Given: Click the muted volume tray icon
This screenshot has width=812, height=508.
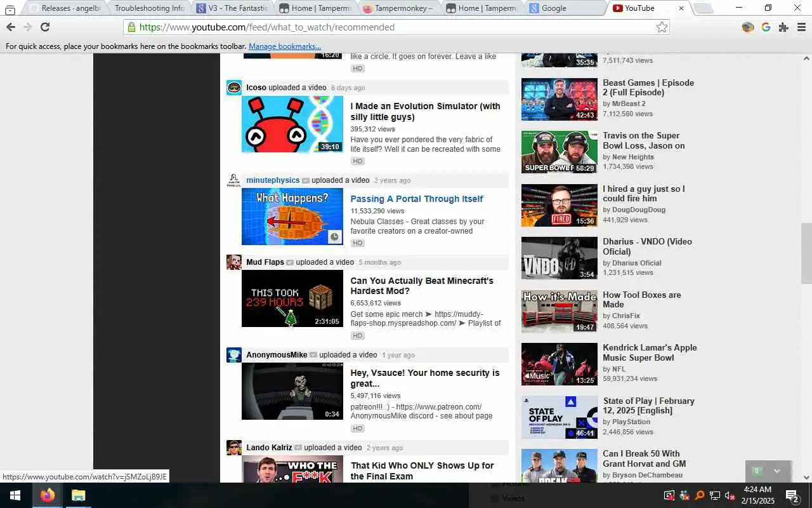Looking at the screenshot, I should tap(730, 495).
